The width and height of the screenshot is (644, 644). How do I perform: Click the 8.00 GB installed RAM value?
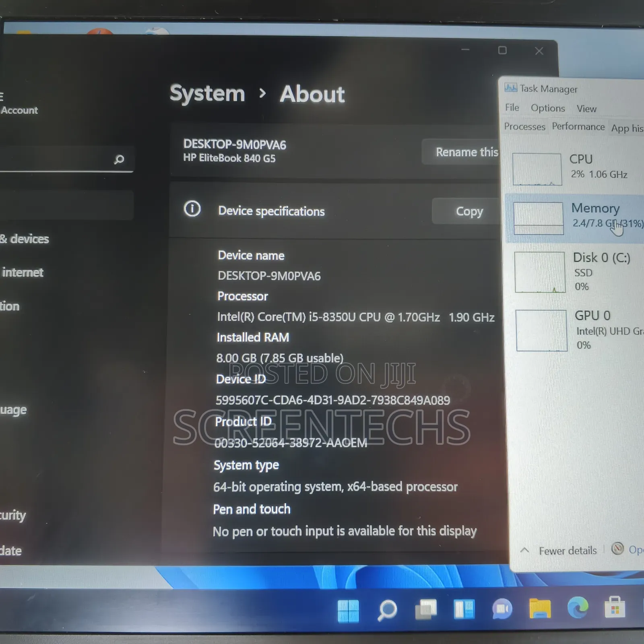click(x=280, y=358)
